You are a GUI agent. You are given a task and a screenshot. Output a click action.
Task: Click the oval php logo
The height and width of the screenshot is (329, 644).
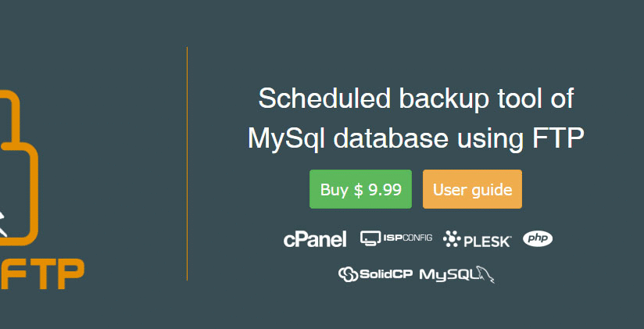(538, 238)
